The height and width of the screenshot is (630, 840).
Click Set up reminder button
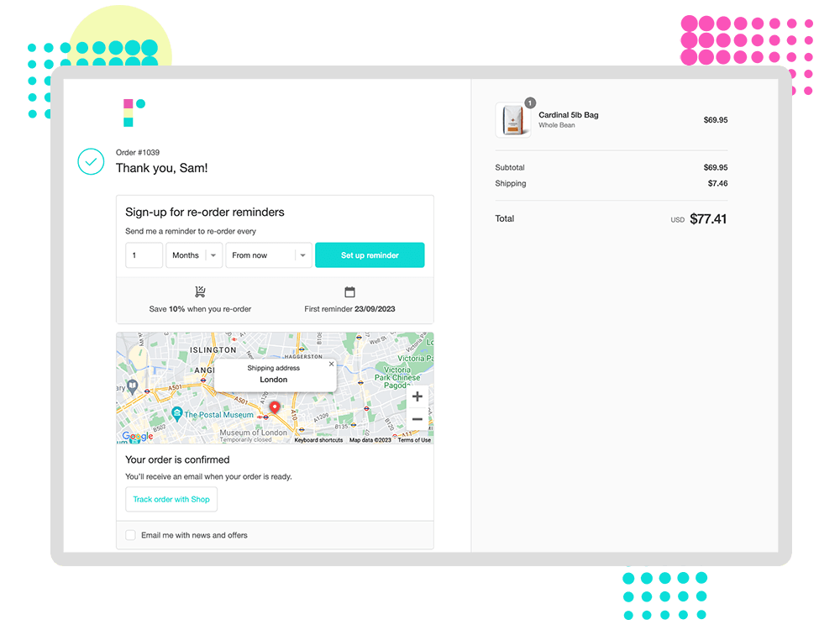pos(370,255)
